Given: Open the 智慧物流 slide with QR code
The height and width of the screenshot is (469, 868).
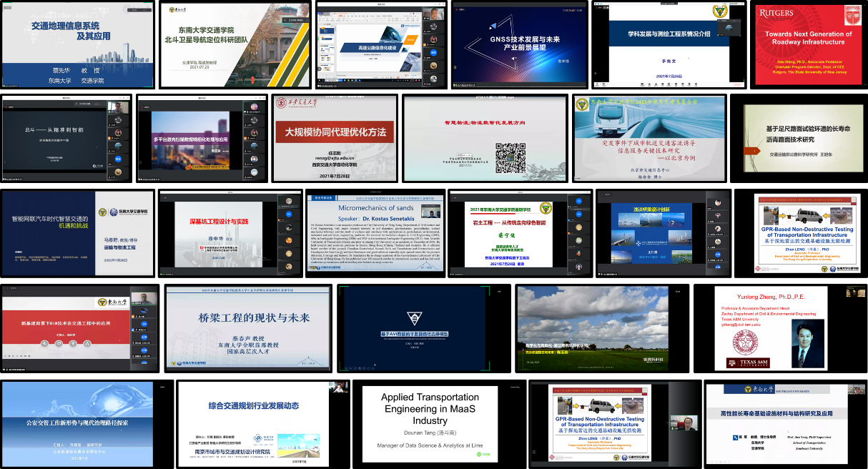Looking at the screenshot, I should click(x=485, y=139).
